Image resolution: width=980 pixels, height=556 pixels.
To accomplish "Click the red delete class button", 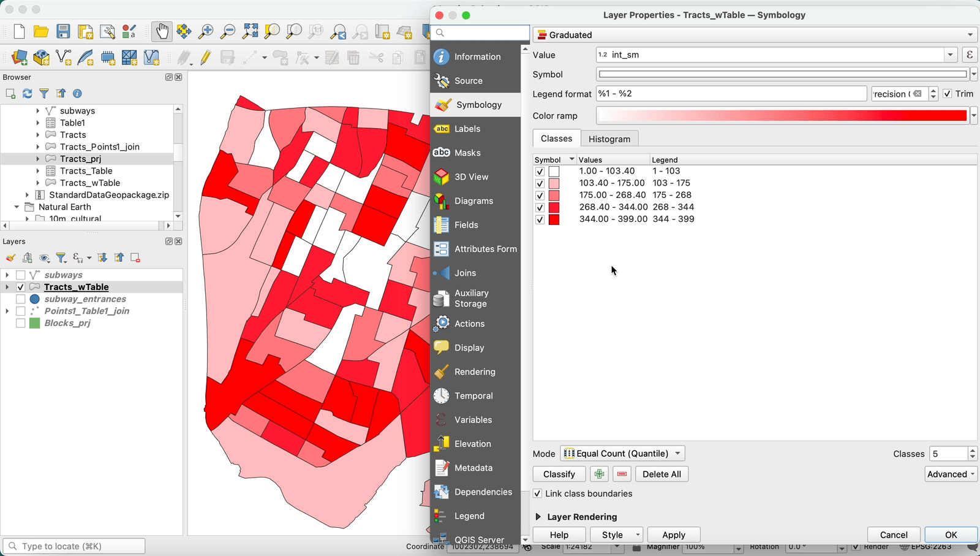I will [x=622, y=474].
